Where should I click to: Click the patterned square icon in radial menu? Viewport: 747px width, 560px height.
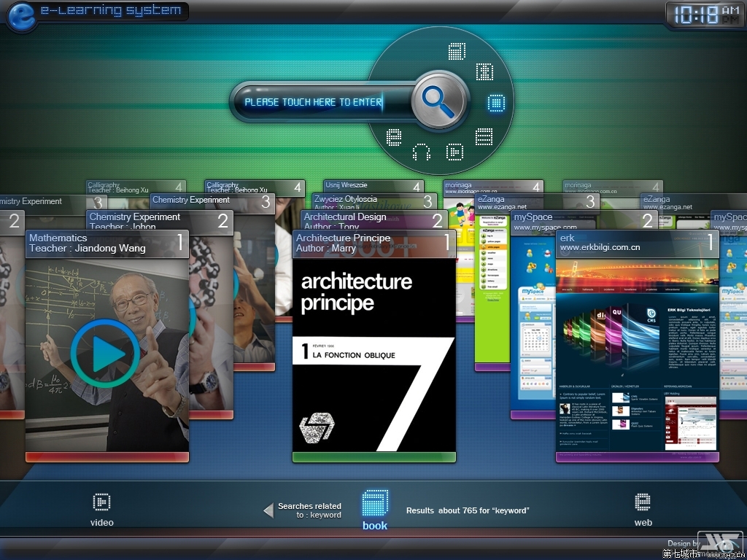click(484, 71)
